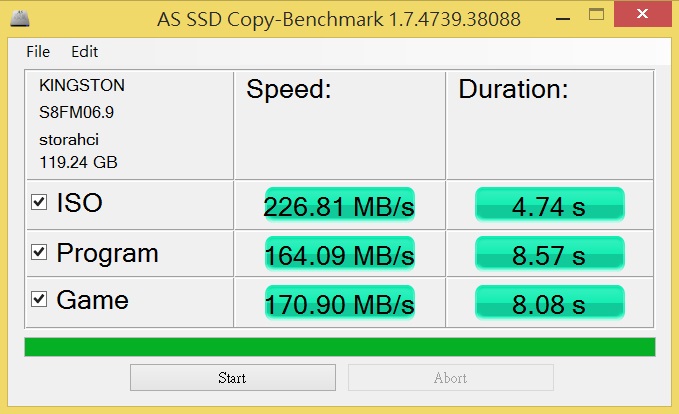This screenshot has width=679, height=414.
Task: Disable the Game test checkbox
Action: tap(39, 299)
